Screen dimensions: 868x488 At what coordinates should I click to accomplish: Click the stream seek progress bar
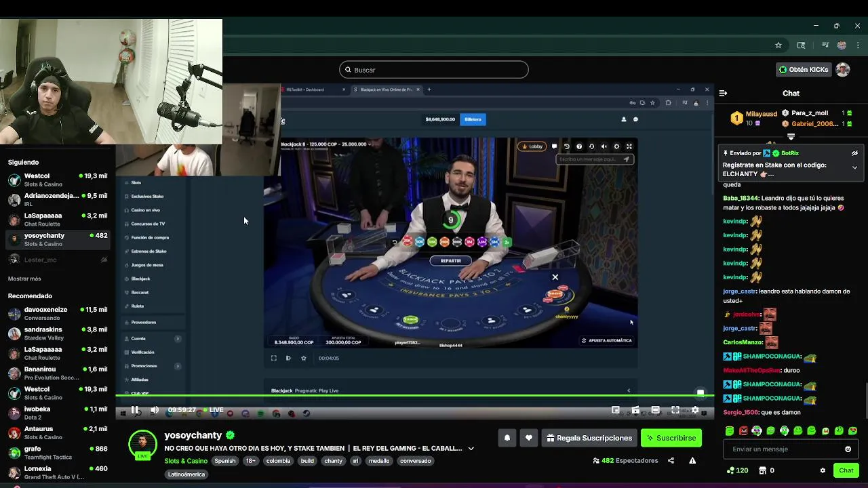[x=414, y=396]
